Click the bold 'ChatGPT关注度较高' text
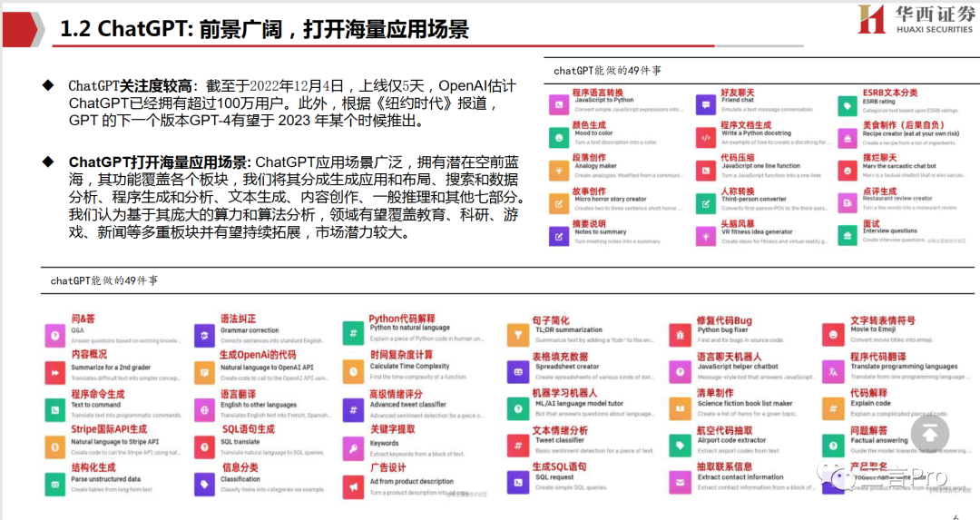 [130, 85]
